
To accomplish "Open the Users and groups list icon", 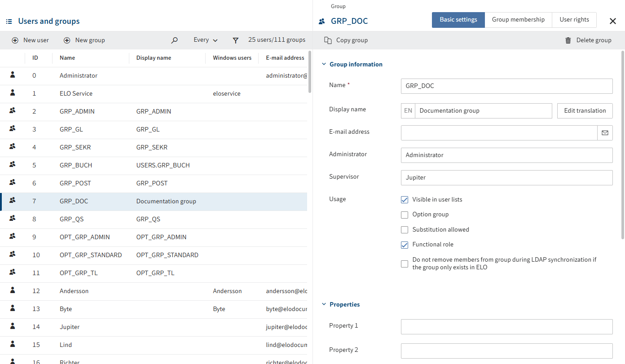I will point(9,21).
